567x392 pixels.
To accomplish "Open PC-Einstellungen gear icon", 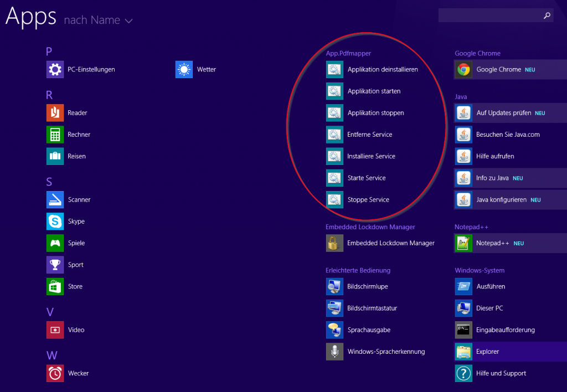I will [55, 69].
